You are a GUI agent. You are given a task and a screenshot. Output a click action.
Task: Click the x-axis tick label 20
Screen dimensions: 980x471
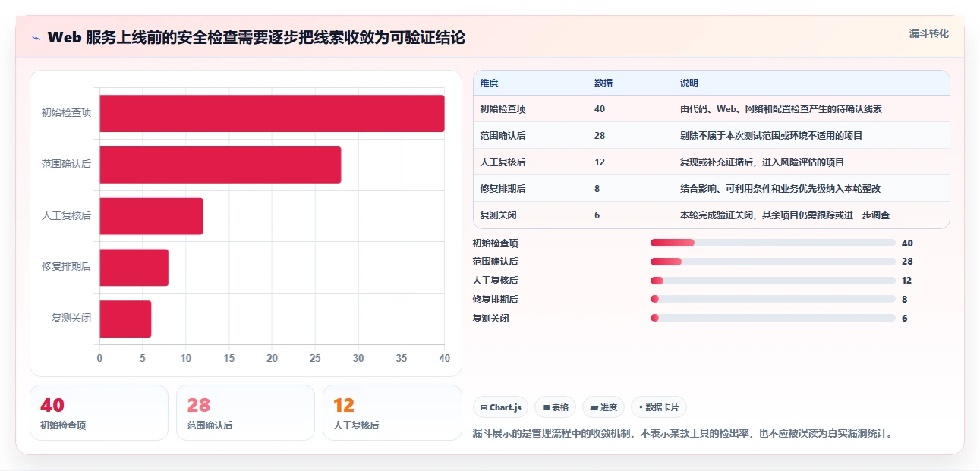click(272, 358)
